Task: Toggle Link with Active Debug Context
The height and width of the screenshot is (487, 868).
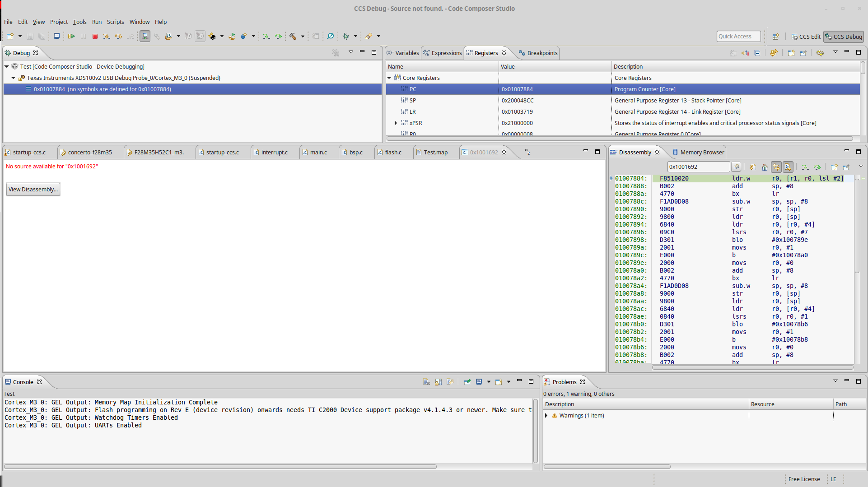Action: 776,167
